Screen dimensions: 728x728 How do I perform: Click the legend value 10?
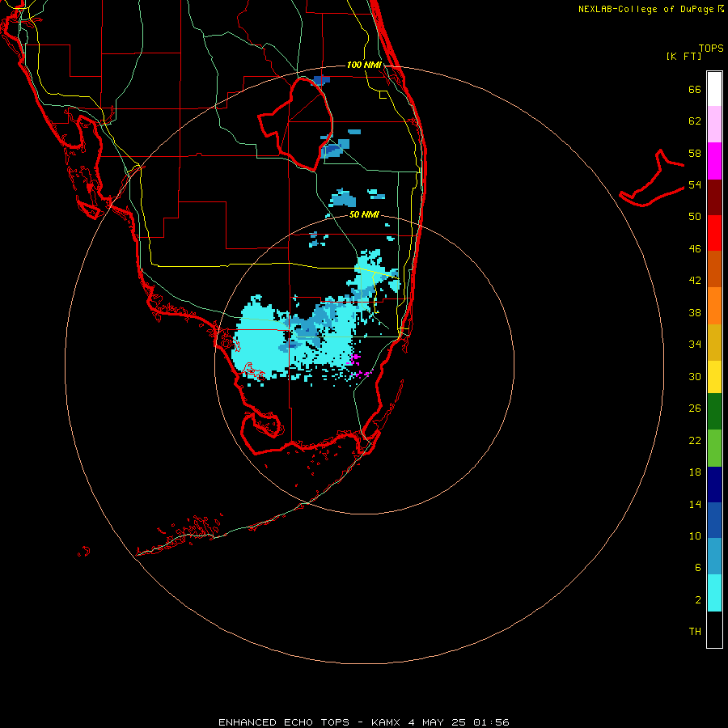tap(695, 535)
